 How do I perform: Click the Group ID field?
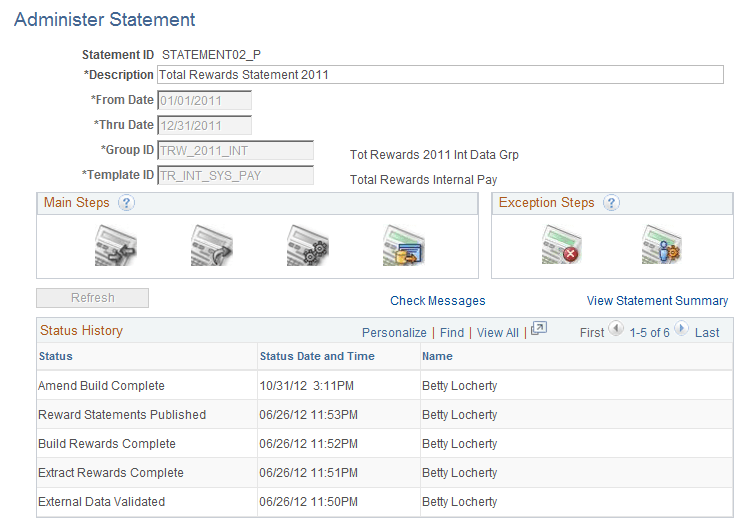click(235, 150)
